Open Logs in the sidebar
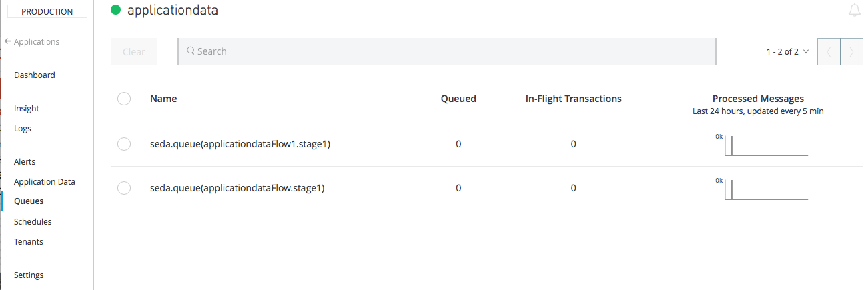Viewport: 868px width, 290px height. pyautogui.click(x=23, y=129)
